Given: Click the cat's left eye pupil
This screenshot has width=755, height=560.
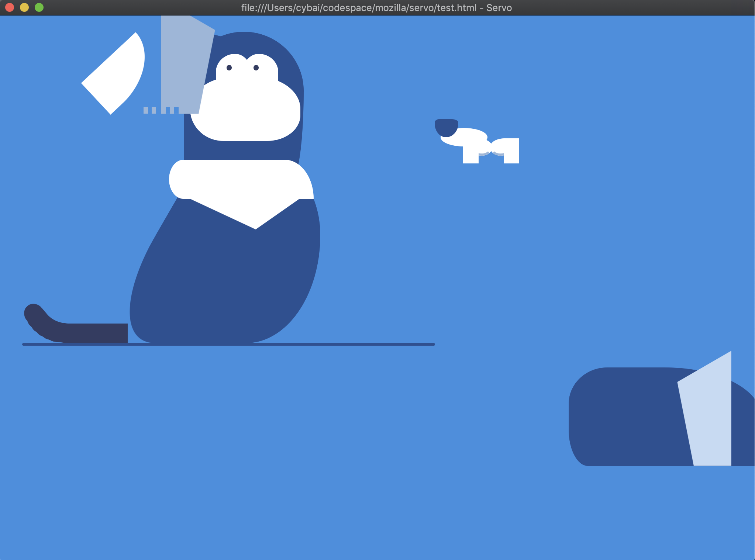Looking at the screenshot, I should pos(229,68).
